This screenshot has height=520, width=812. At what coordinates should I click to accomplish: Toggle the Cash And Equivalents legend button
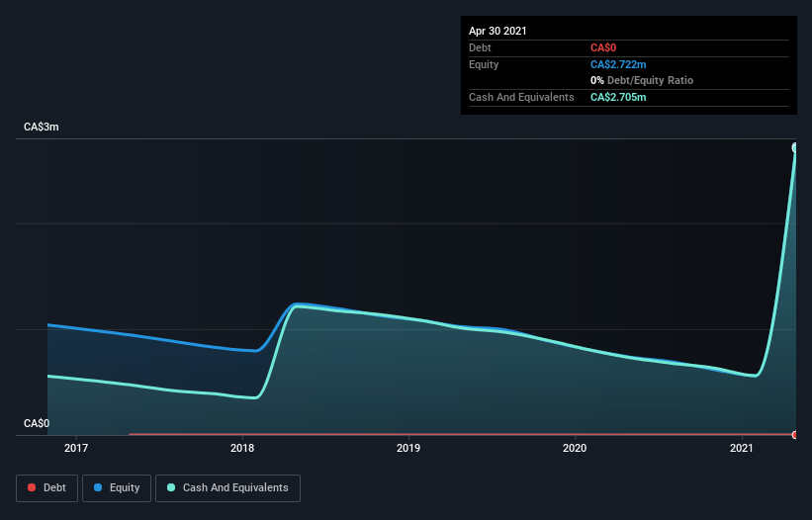[227, 488]
